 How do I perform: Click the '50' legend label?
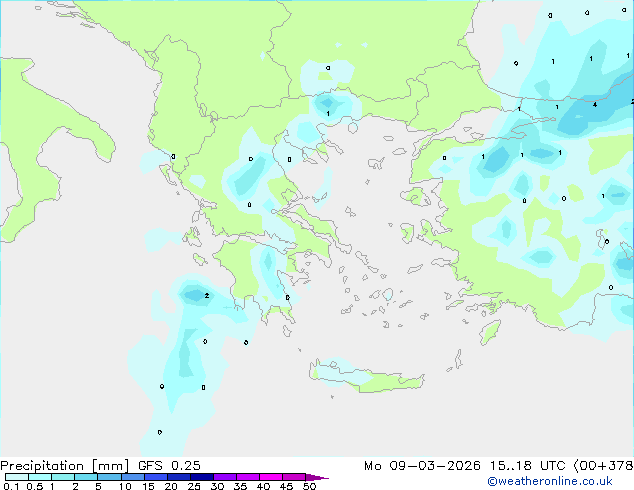[309, 486]
